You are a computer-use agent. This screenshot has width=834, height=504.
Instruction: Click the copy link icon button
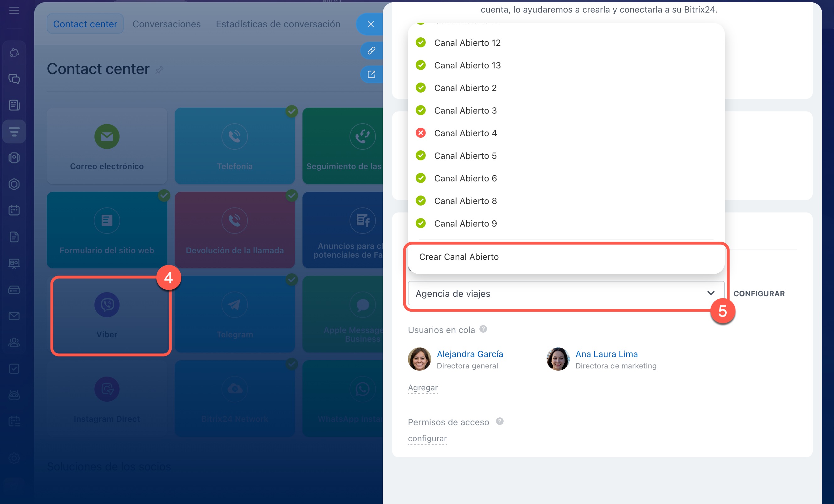371,51
